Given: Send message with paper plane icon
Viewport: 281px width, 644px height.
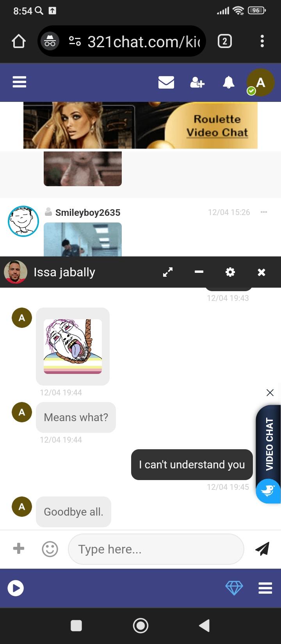Looking at the screenshot, I should [x=262, y=549].
